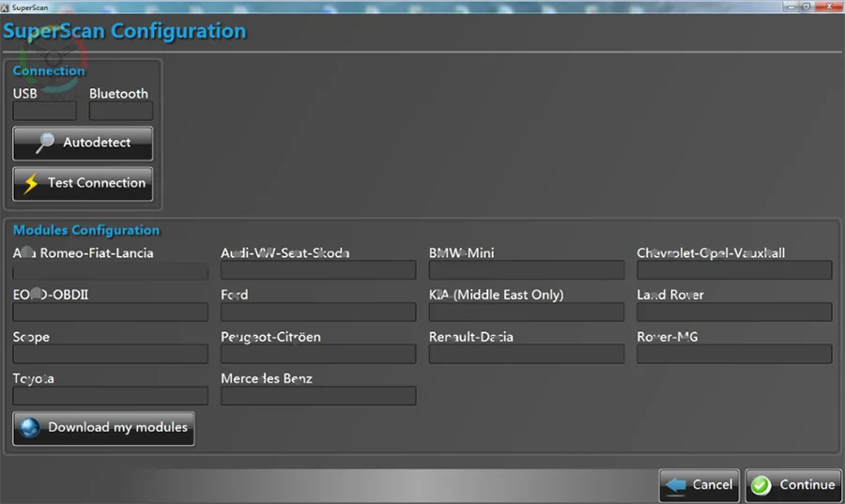Click the 'Land Rover' label
The height and width of the screenshot is (504, 845).
670,295
